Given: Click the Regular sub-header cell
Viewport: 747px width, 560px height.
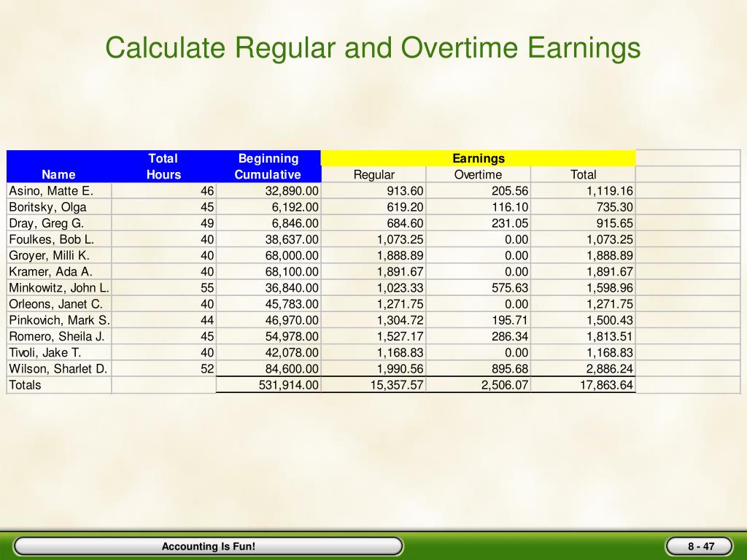Looking at the screenshot, I should (x=374, y=174).
